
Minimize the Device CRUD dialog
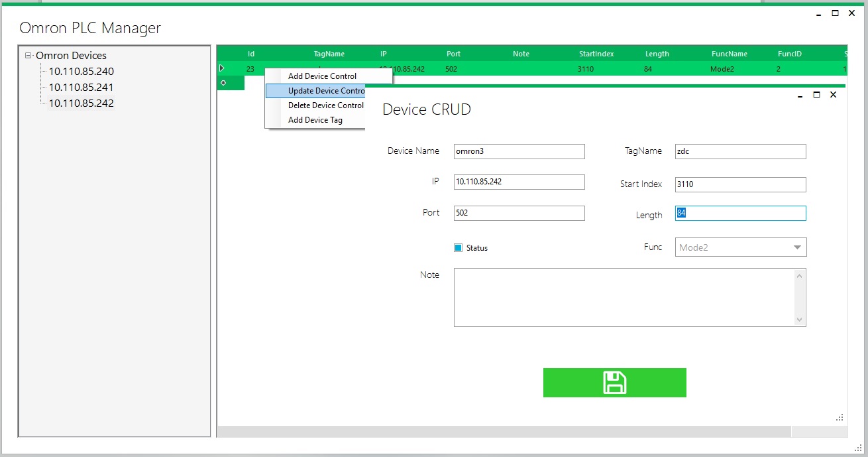800,95
